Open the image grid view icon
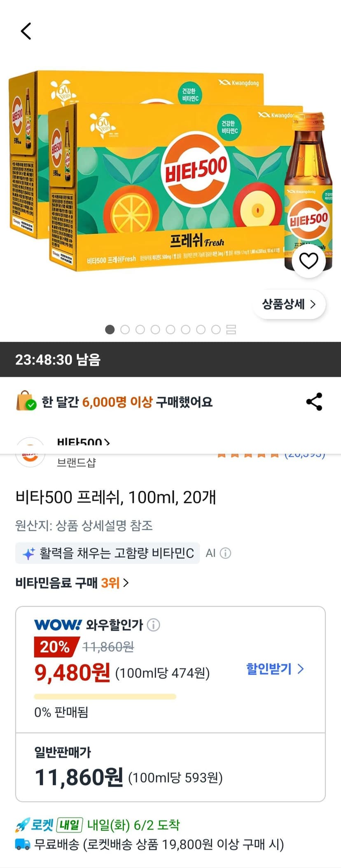The width and height of the screenshot is (341, 868). [x=231, y=329]
